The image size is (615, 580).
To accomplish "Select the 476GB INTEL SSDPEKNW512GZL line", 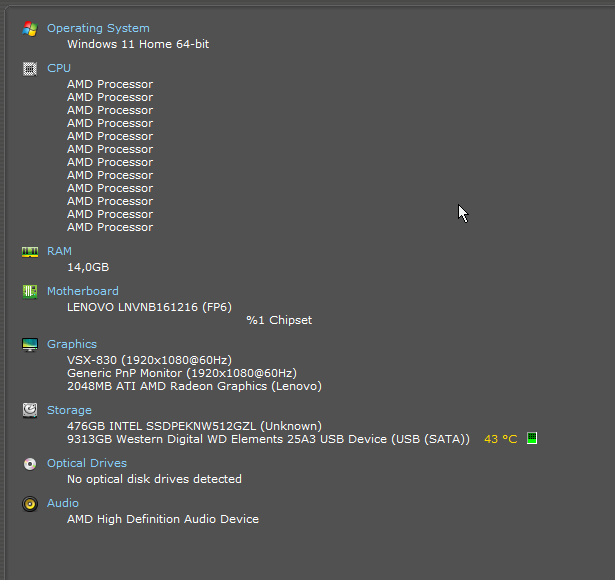I will [195, 426].
